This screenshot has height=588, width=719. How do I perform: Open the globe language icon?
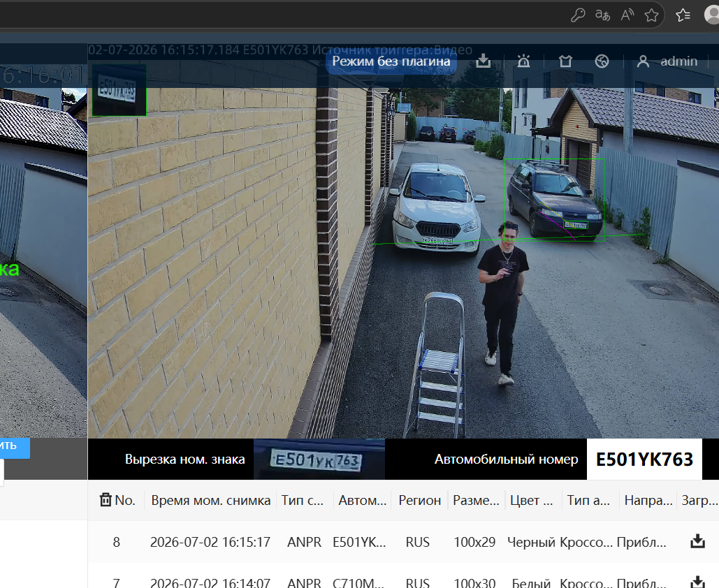point(602,61)
